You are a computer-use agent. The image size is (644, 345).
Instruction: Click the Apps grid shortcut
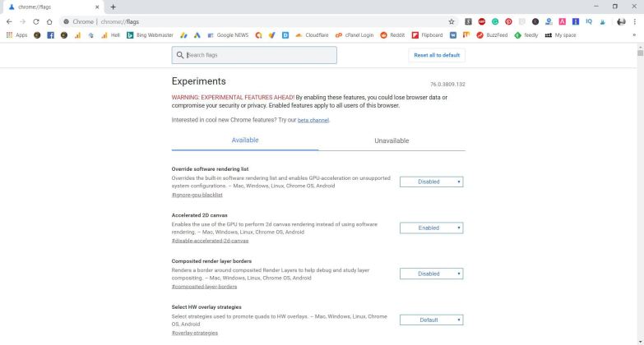coord(16,35)
